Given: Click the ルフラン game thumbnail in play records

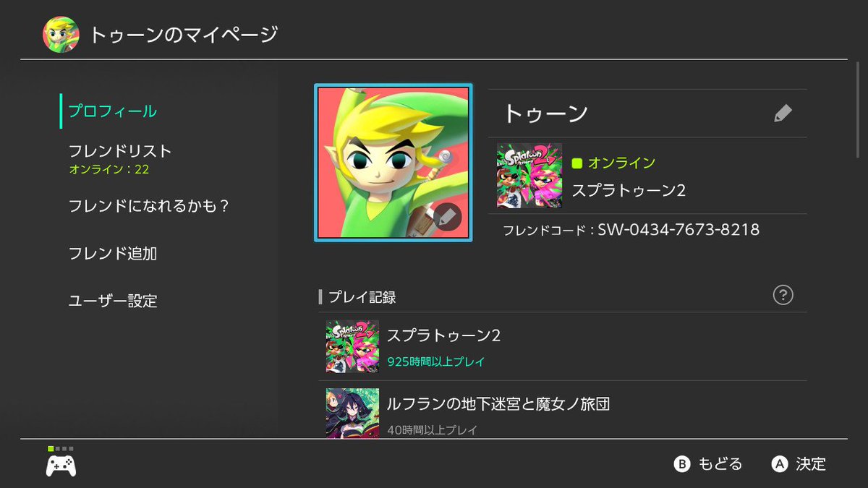Looking at the screenshot, I should tap(352, 414).
